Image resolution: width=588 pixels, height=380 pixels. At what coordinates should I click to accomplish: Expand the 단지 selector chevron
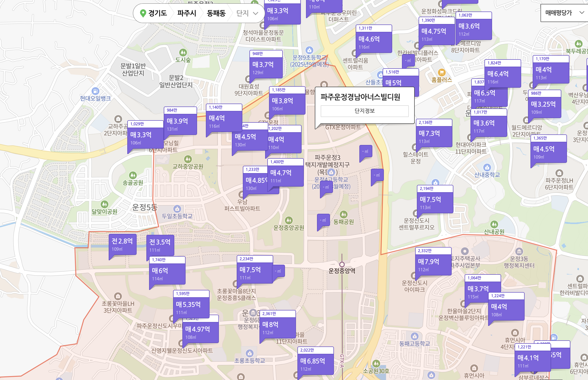tap(256, 13)
